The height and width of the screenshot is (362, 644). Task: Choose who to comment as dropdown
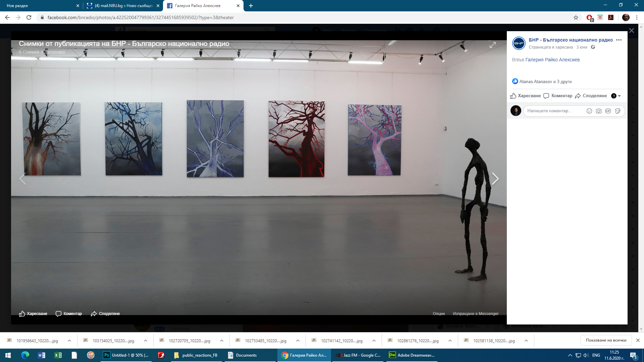[x=616, y=96]
